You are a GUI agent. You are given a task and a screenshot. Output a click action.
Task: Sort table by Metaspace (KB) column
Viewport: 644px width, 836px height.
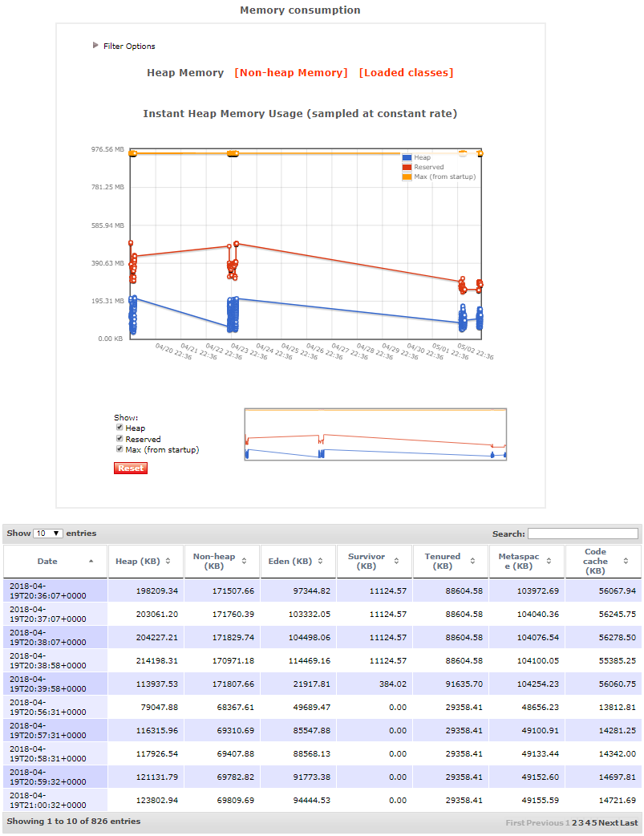[x=527, y=561]
